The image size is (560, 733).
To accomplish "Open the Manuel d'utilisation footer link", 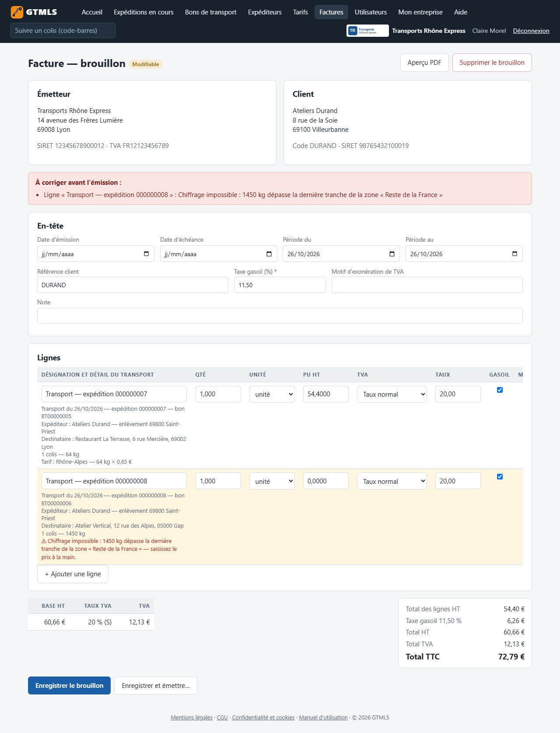I will 323,717.
